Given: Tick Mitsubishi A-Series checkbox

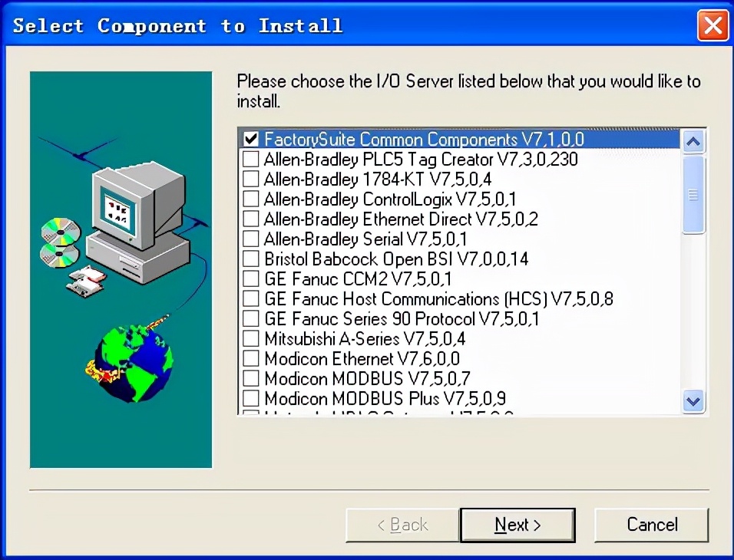Looking at the screenshot, I should tap(251, 338).
